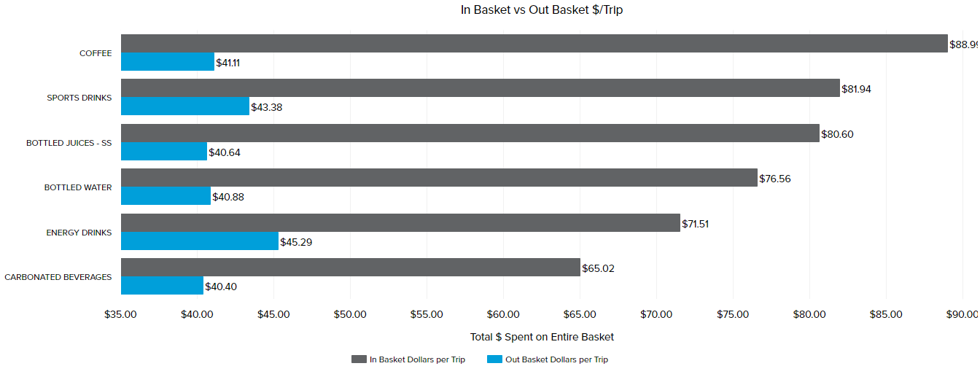
Task: Click the CARBONATED BEVERAGES category label
Action: [58, 277]
